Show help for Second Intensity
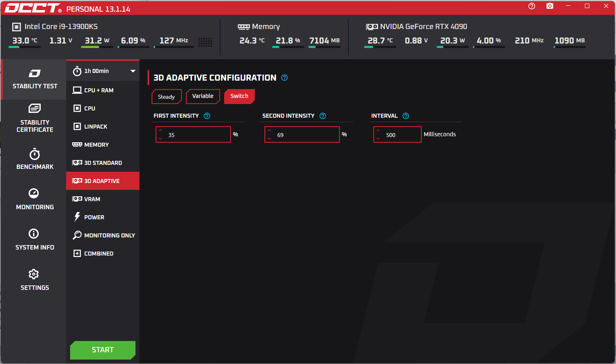The image size is (616, 364). coord(323,116)
